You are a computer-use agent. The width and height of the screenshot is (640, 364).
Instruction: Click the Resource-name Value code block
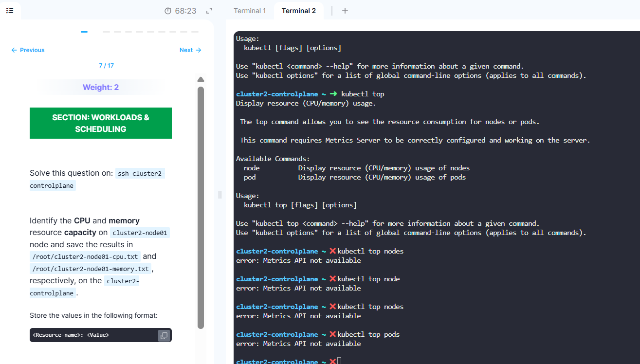101,335
